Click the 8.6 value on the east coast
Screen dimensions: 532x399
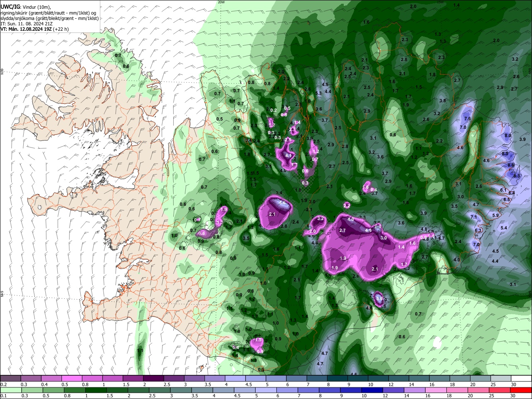(x=511, y=165)
